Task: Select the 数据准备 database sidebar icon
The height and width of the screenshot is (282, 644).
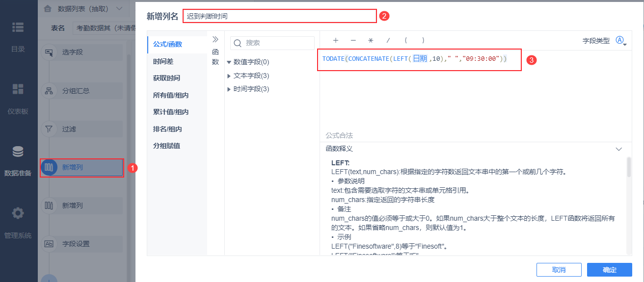Action: [x=18, y=152]
